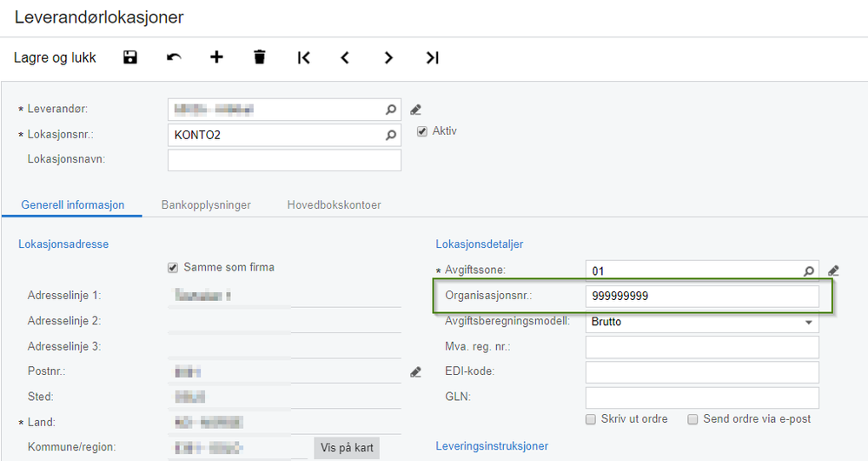Click Lagre og lukk button
Viewport: 868px width, 461px height.
coord(55,57)
